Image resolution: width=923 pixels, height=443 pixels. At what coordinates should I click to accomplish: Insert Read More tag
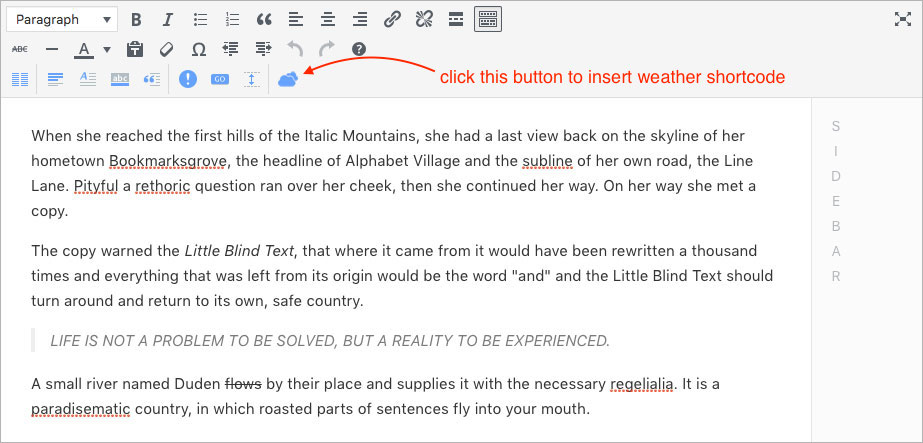coord(456,19)
